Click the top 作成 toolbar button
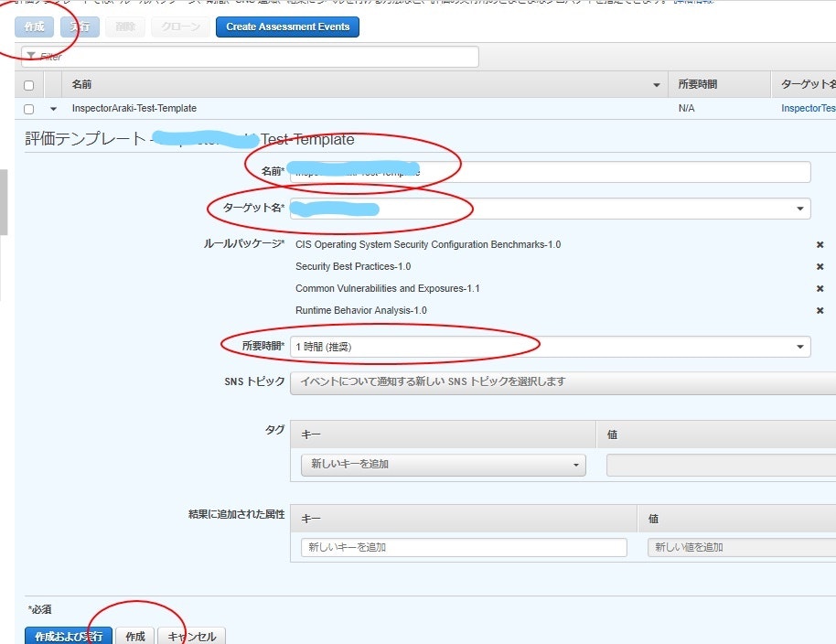 pyautogui.click(x=34, y=27)
